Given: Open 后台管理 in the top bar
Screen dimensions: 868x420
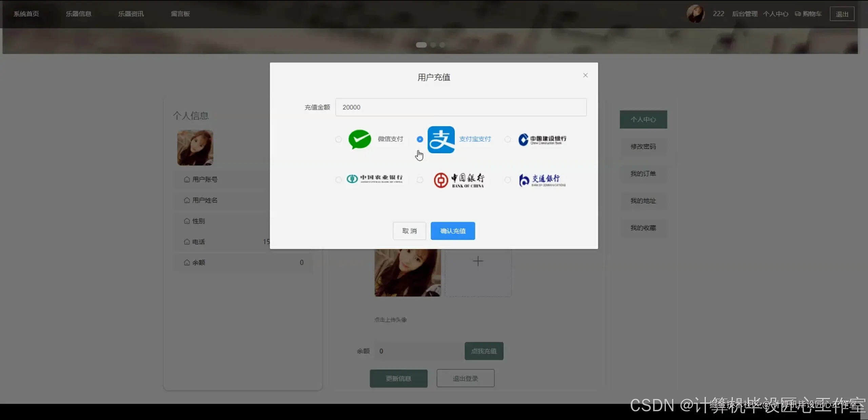Looking at the screenshot, I should (x=745, y=14).
